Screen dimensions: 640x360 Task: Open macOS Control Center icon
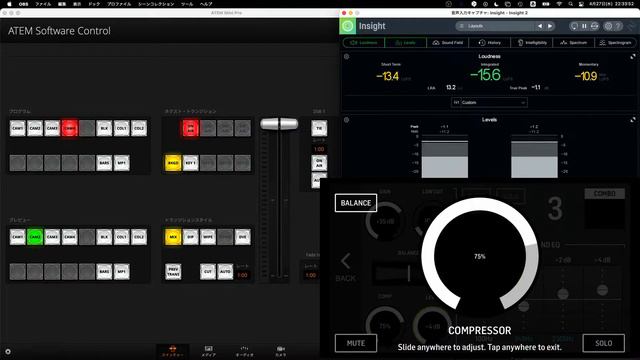[x=581, y=4]
